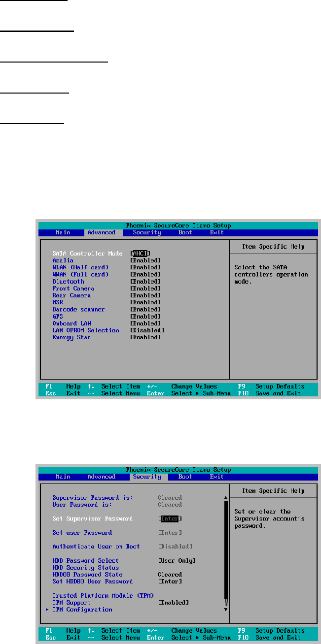Viewport: 321px width, 644px height.
Task: Select the Bluetooth setting label
Action: click(x=68, y=282)
